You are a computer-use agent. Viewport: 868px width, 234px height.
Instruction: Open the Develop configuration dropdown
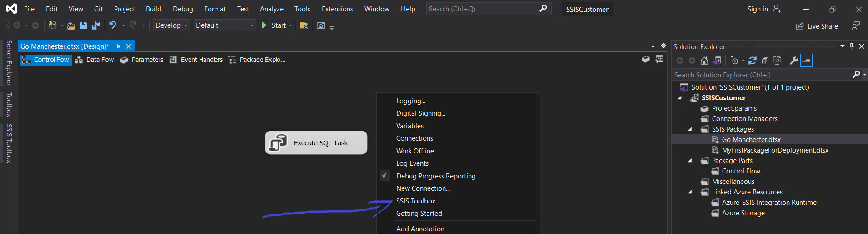171,25
